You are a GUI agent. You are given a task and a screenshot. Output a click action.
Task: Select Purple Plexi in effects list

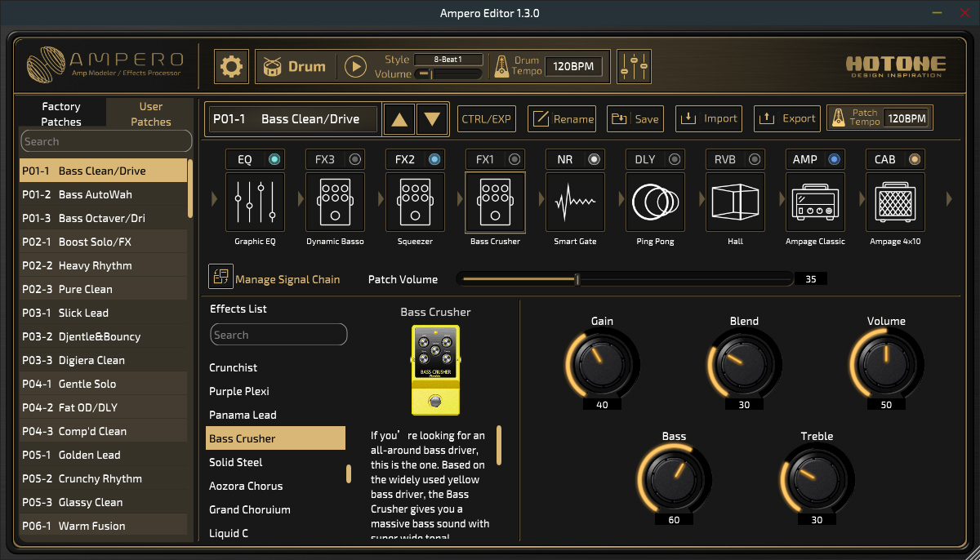click(275, 391)
